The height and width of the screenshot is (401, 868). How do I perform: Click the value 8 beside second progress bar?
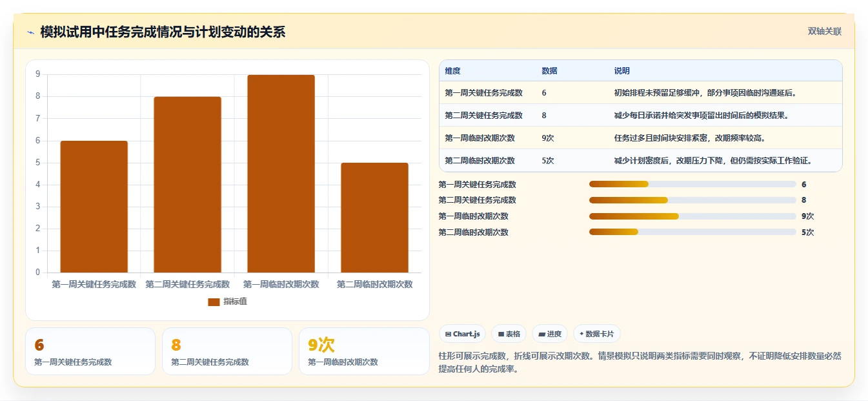(x=804, y=200)
